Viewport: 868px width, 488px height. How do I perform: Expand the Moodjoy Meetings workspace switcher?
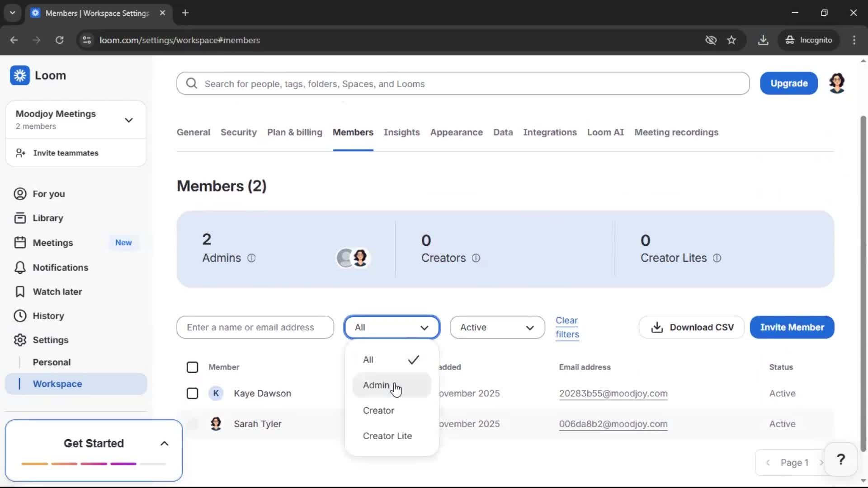(x=128, y=120)
